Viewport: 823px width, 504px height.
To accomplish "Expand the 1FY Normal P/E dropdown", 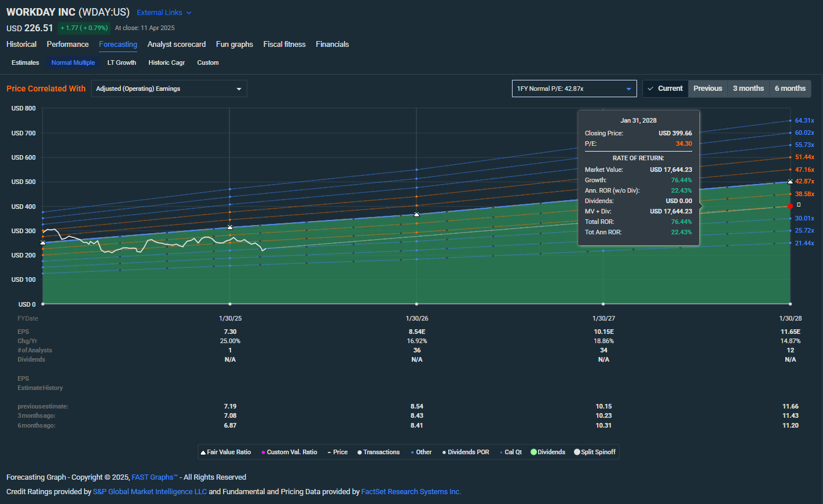I will coord(573,89).
